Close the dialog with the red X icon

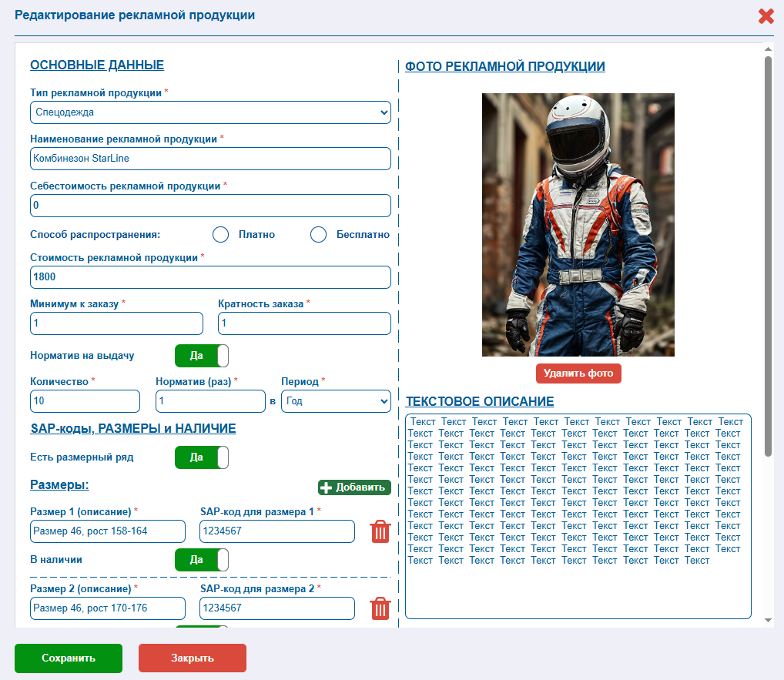point(766,16)
